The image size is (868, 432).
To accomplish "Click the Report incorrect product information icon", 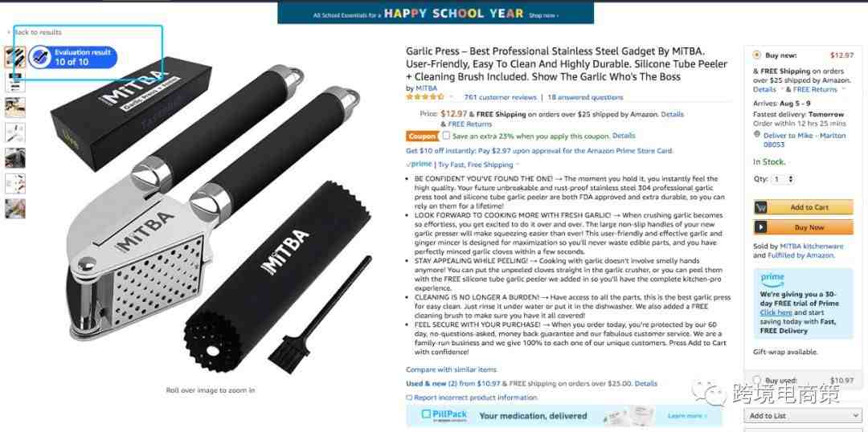I will (x=409, y=397).
